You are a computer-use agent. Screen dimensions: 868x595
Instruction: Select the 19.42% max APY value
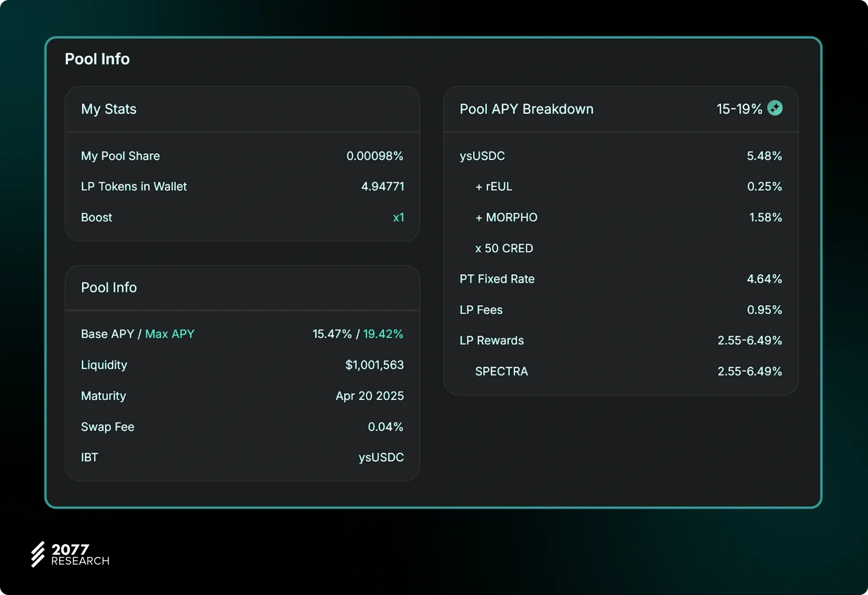(x=383, y=334)
